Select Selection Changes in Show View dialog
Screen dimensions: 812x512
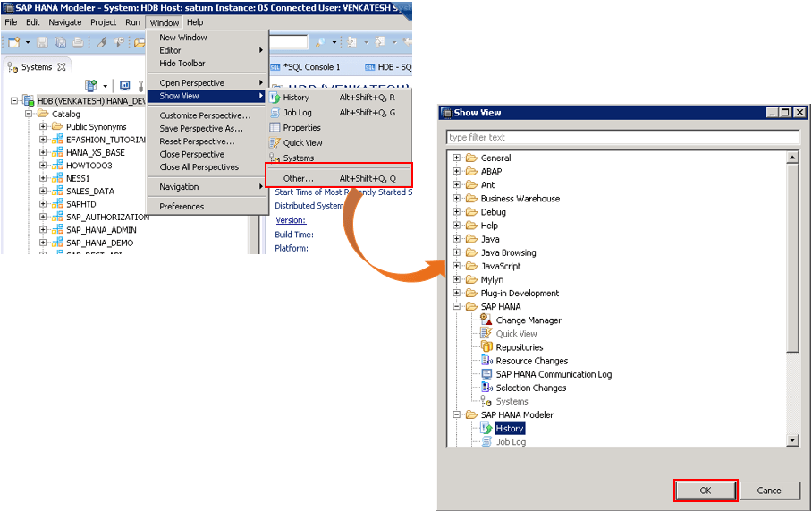click(x=531, y=388)
